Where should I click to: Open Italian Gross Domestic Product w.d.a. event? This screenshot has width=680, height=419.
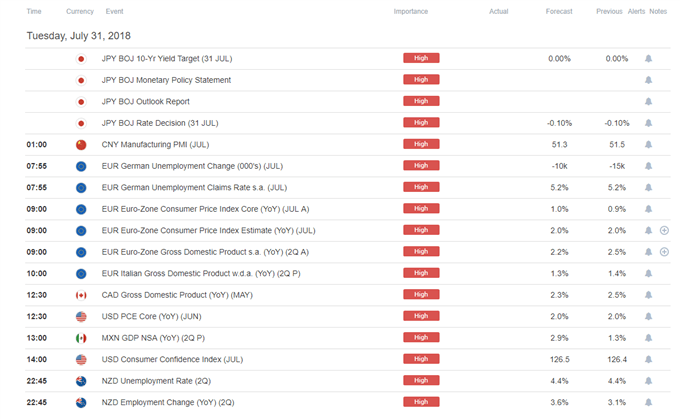click(x=201, y=273)
